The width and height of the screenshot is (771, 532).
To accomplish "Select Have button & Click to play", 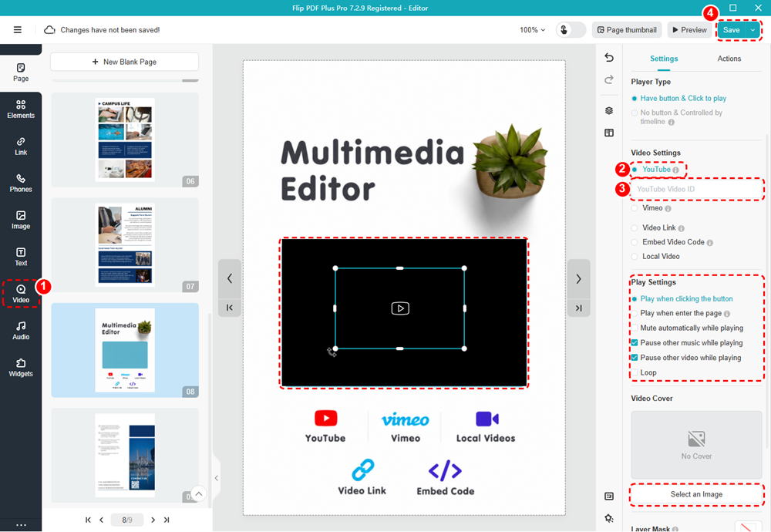I will [678, 99].
